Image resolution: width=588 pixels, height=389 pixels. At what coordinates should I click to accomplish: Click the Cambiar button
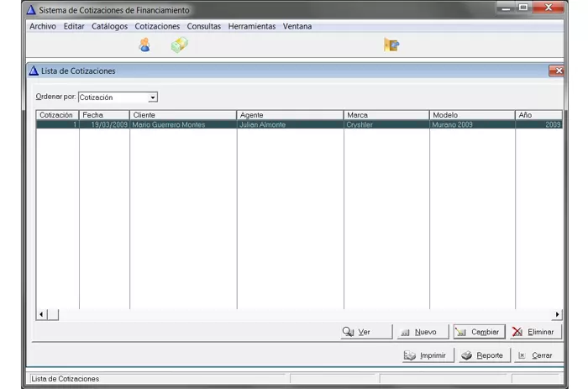point(480,332)
